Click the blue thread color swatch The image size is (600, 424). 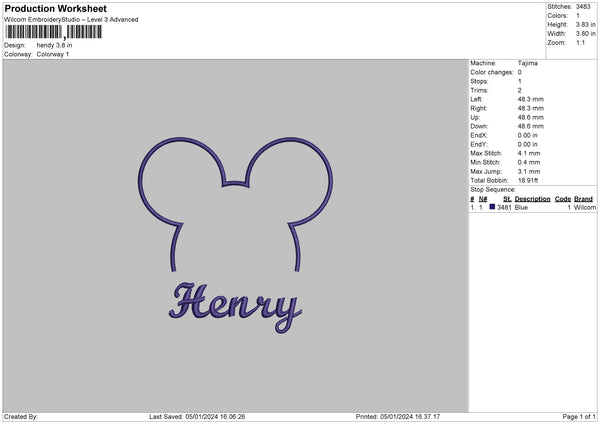point(492,207)
